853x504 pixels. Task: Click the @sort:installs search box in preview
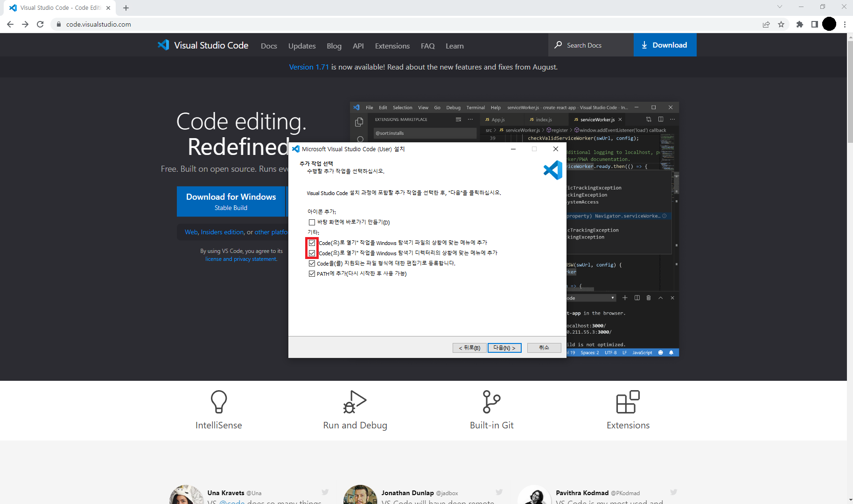pyautogui.click(x=425, y=133)
